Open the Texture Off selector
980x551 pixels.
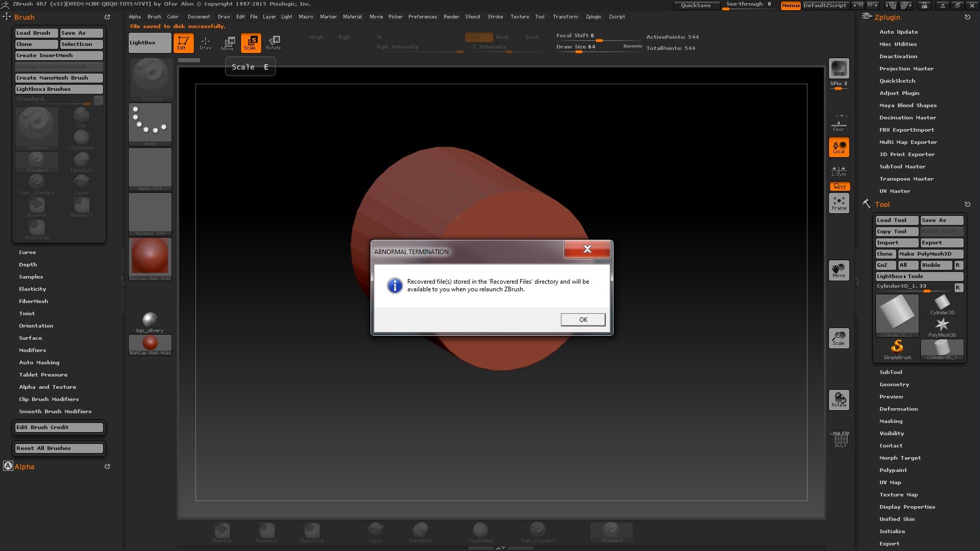pyautogui.click(x=150, y=214)
